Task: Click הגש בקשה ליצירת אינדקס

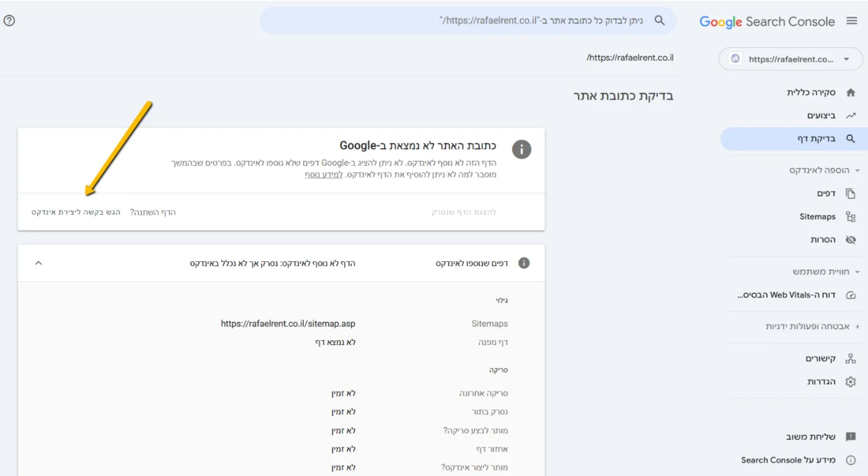Action: [x=76, y=212]
